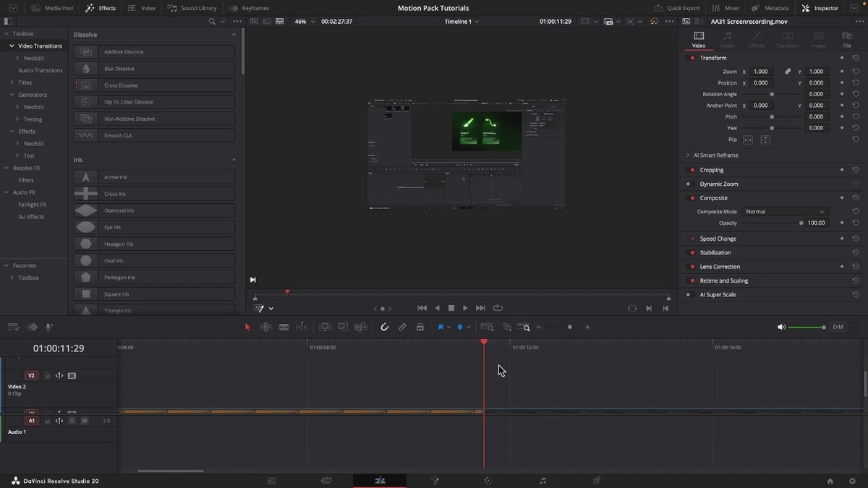The width and height of the screenshot is (868, 488).
Task: Mute Audio 1 track with M button
Action: click(x=84, y=421)
